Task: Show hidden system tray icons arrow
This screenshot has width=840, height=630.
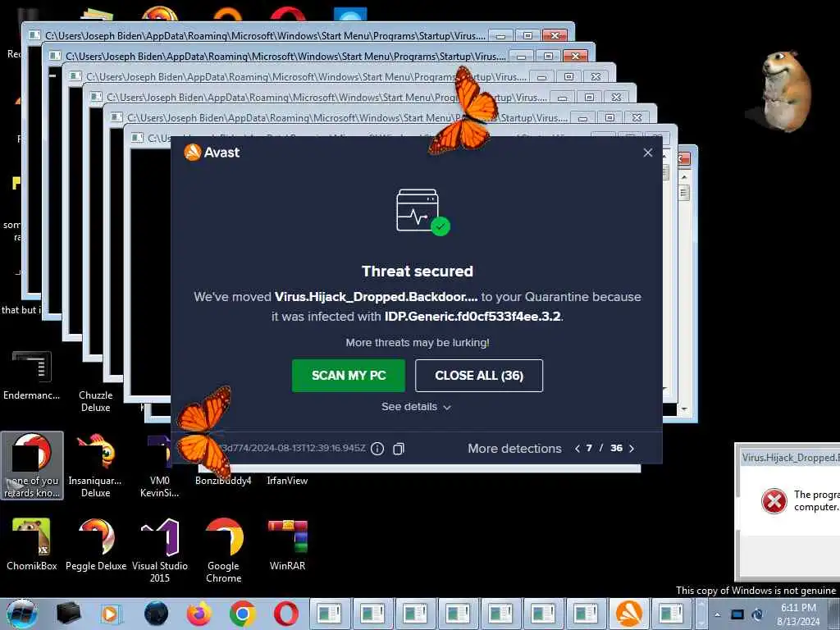Action: [717, 614]
